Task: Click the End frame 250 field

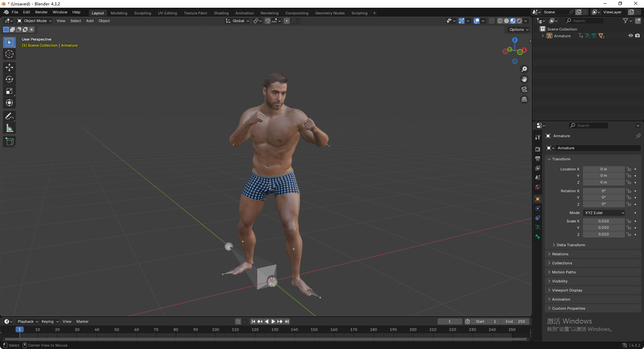Action: click(x=516, y=322)
